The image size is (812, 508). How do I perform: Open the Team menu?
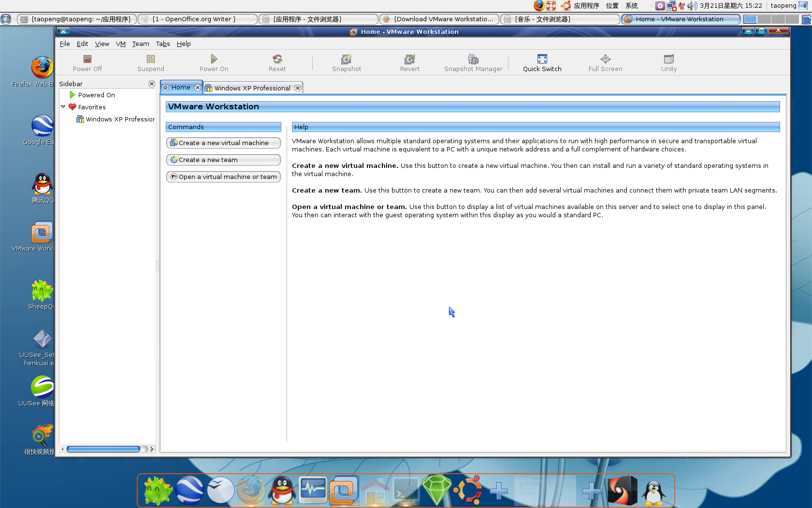pyautogui.click(x=141, y=44)
